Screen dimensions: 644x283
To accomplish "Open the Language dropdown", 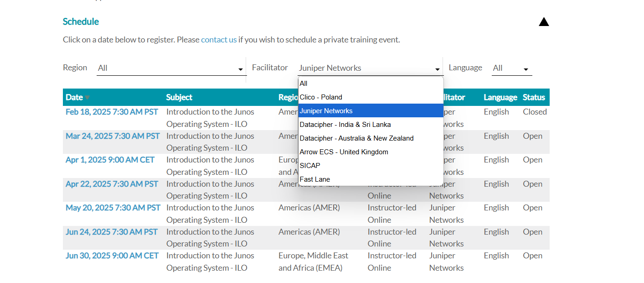I will pyautogui.click(x=512, y=68).
